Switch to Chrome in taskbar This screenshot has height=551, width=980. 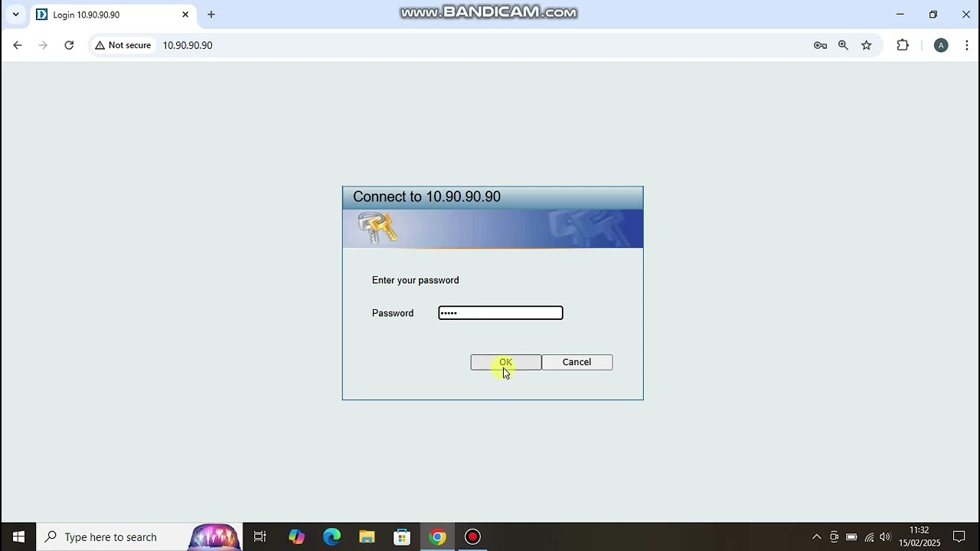[437, 536]
